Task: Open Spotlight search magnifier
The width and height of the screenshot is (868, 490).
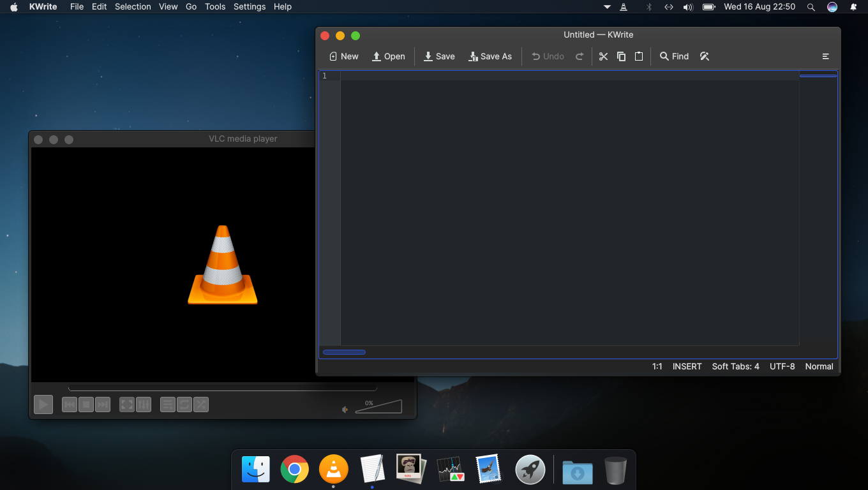Action: (x=811, y=7)
